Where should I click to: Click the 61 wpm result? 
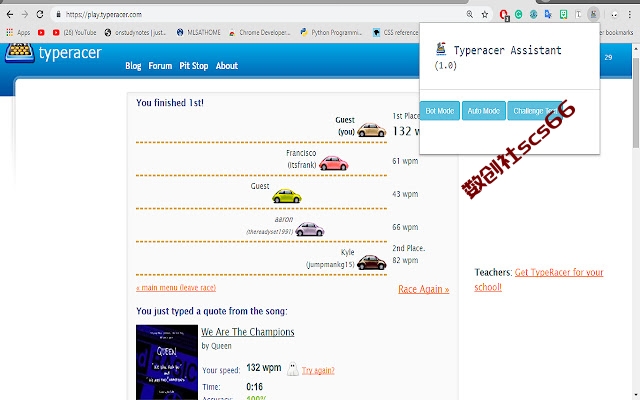tap(405, 161)
